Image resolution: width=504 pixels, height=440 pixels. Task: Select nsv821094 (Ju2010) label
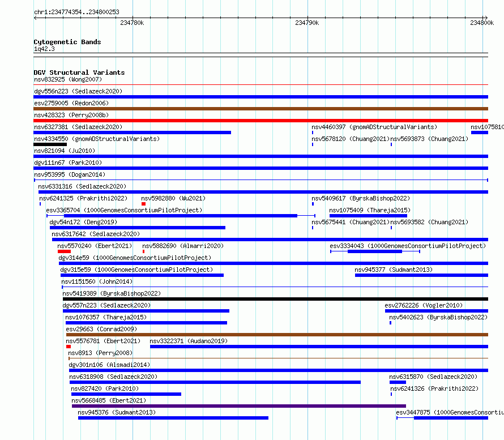[65, 151]
